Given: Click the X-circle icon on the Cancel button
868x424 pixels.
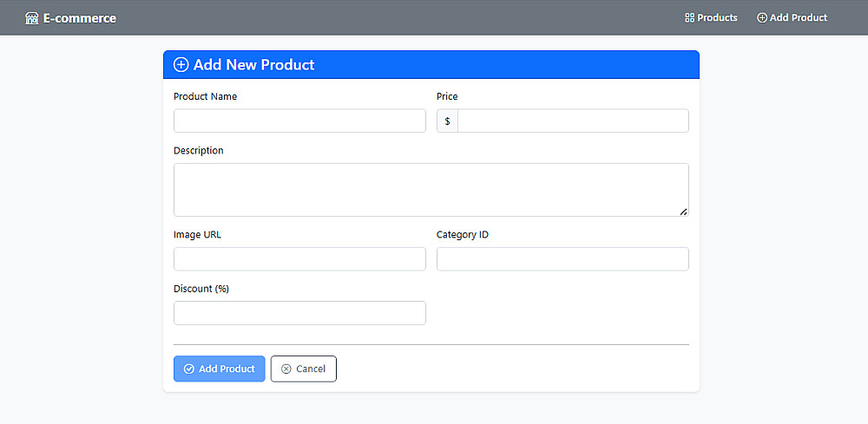Looking at the screenshot, I should tap(286, 369).
